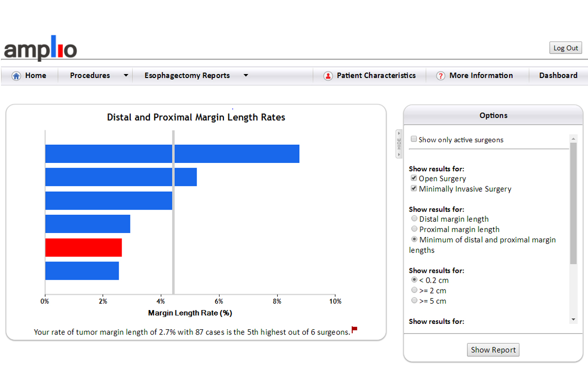Click the More Information question mark icon
Image resolution: width=588 pixels, height=392 pixels.
441,76
